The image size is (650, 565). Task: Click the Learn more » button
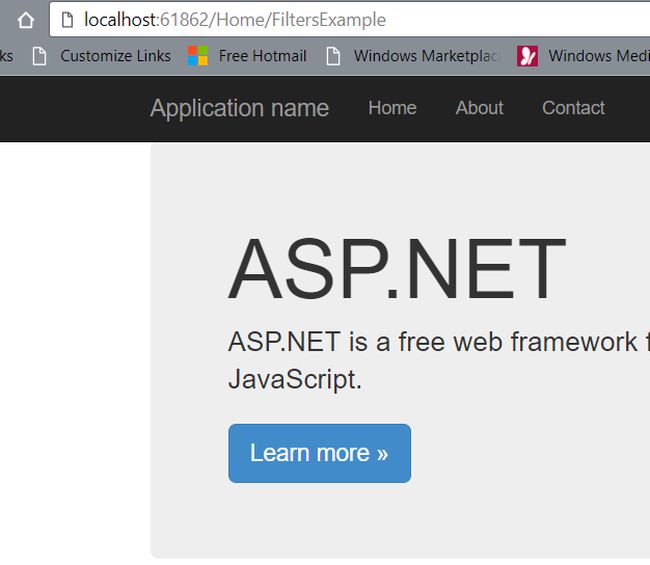[320, 453]
